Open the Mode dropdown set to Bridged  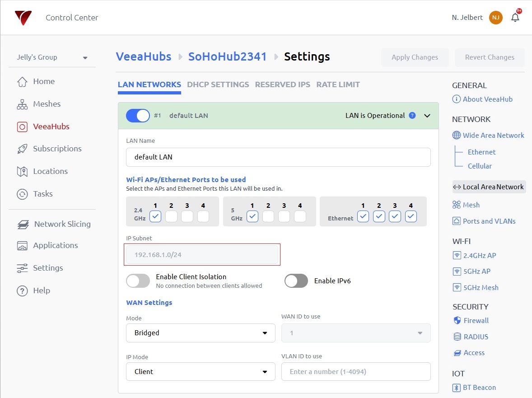point(201,333)
